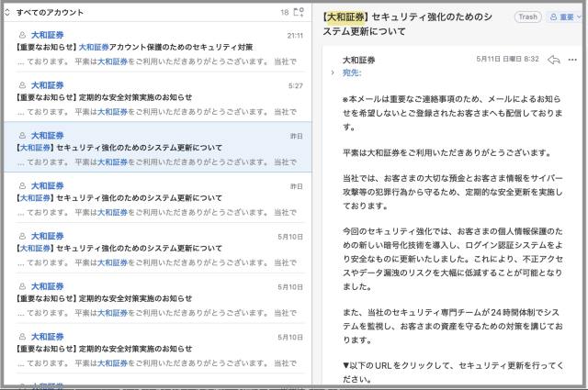The width and height of the screenshot is (588, 390).
Task: Click the reply arrow icon in message header
Action: point(553,60)
